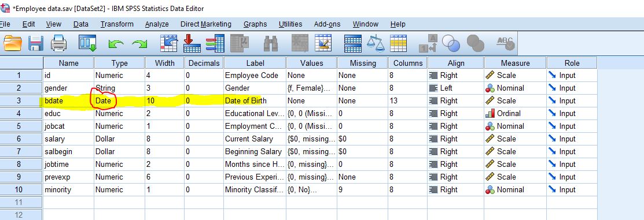The width and height of the screenshot is (644, 220).
Task: Open the Direct Marketing menu
Action: [x=206, y=24]
